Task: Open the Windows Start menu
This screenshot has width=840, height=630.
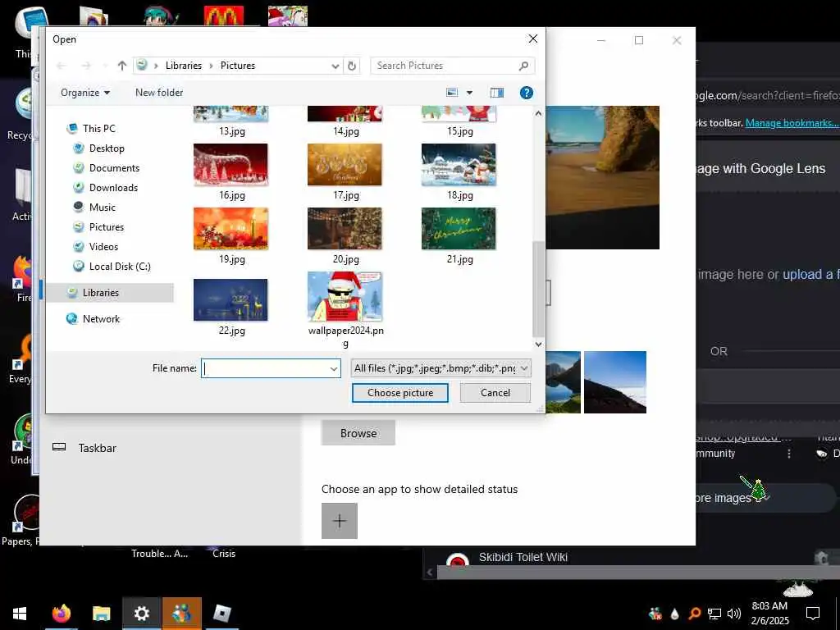Action: point(20,614)
